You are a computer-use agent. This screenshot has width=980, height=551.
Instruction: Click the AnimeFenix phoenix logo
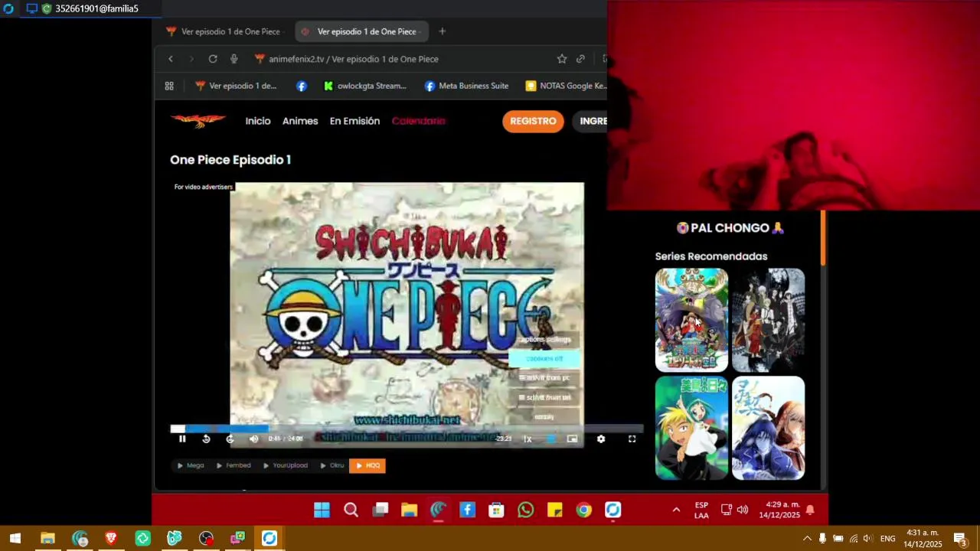[x=198, y=121]
